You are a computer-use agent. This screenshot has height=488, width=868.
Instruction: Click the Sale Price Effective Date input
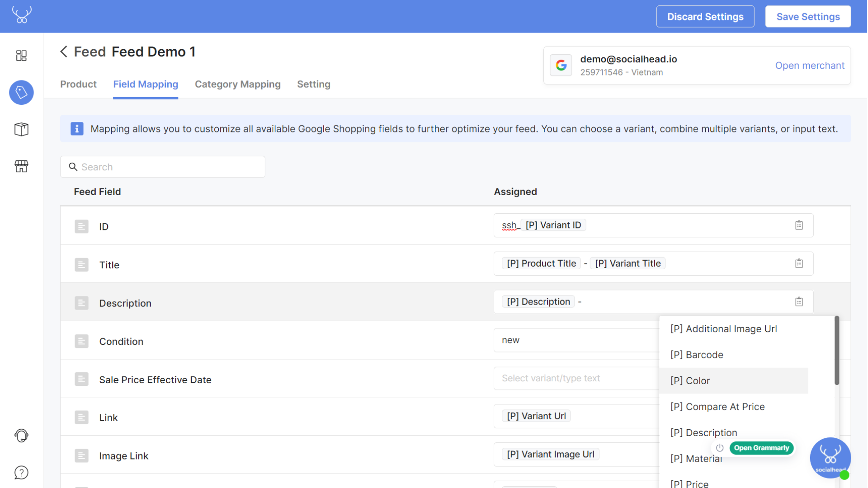pos(576,378)
